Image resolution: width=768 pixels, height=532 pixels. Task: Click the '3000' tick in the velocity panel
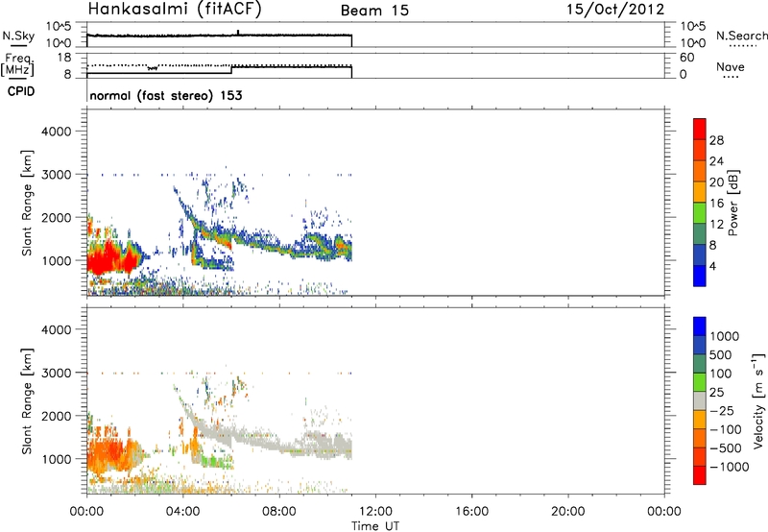pyautogui.click(x=56, y=373)
